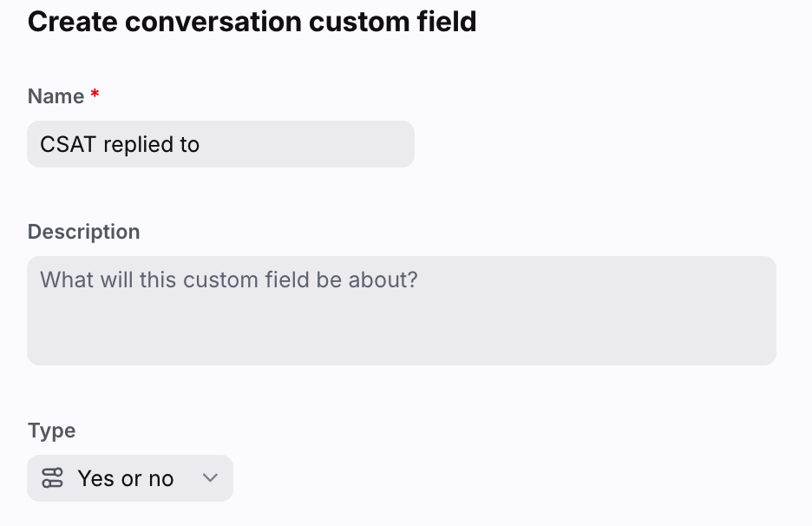Place cursor after 'CSAT replied to' text

pos(200,145)
